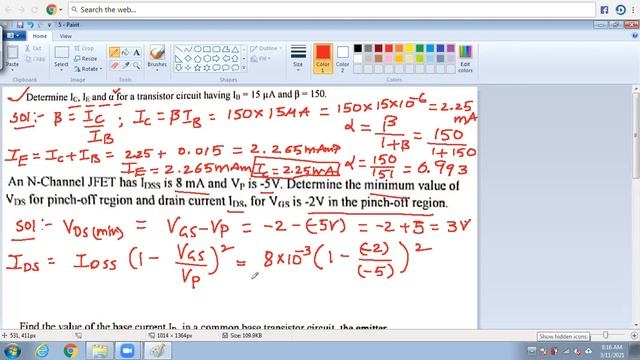Click the Facebook extension icon in browser
This screenshot has width=640, height=360.
(604, 10)
